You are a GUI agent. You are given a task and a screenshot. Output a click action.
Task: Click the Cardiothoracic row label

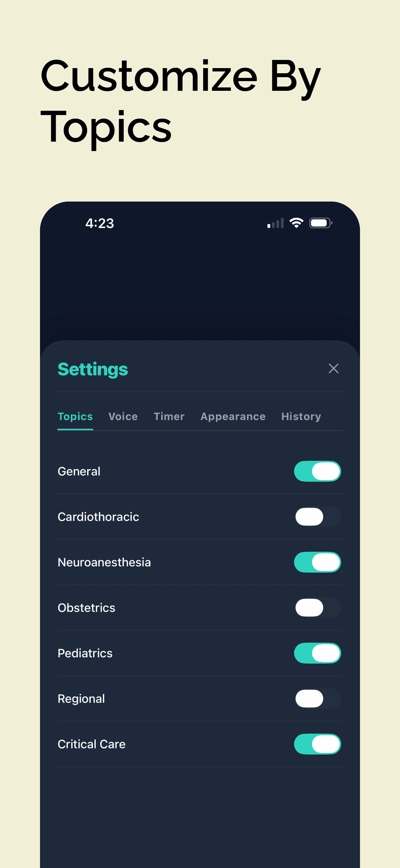98,517
